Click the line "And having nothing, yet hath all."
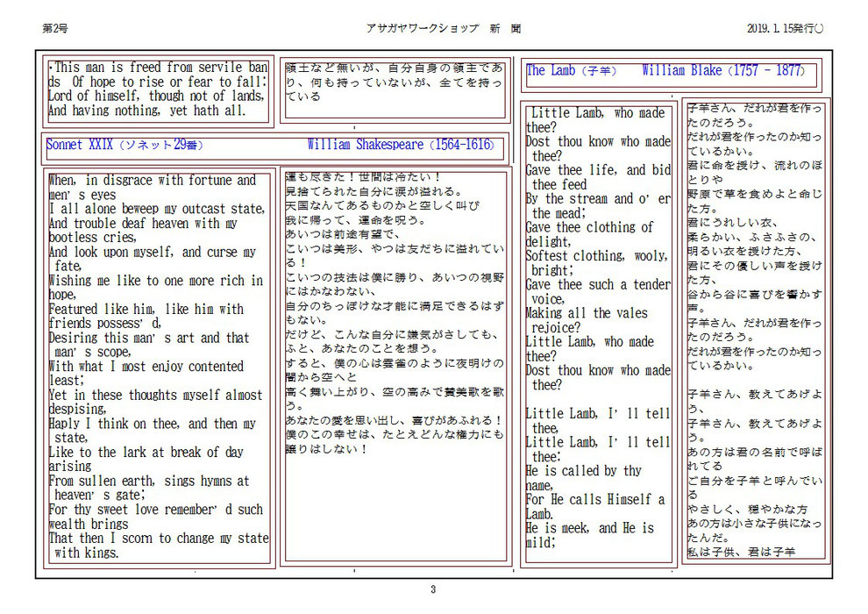Image resolution: width=868 pixels, height=614 pixels. pos(146,111)
